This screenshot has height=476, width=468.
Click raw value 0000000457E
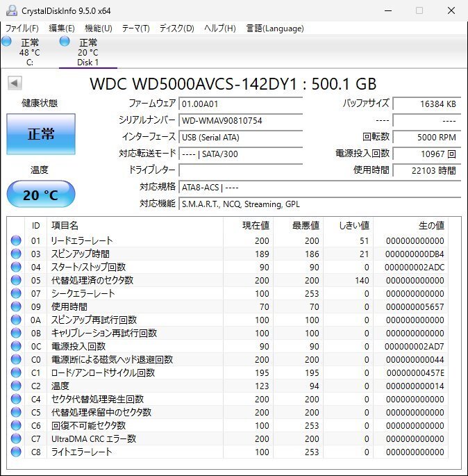[x=415, y=372]
